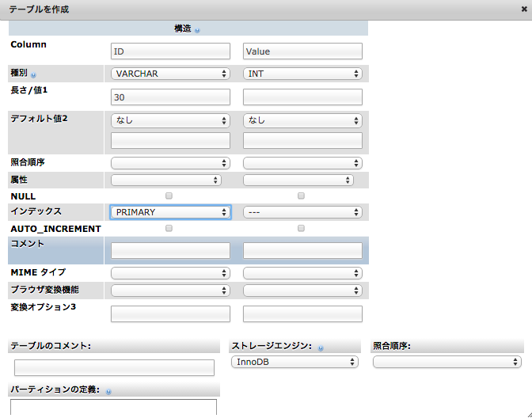532x418 pixels.
Task: Click 変換オプション field for Value column
Action: click(302, 313)
